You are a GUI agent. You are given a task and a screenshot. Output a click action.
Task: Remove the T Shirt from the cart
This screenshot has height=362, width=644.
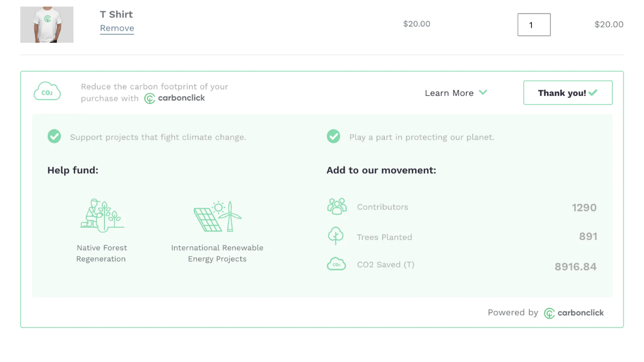click(x=117, y=28)
